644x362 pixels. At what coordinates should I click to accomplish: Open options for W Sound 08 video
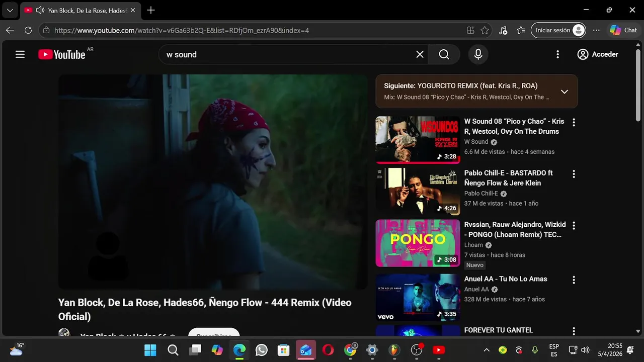pyautogui.click(x=574, y=123)
